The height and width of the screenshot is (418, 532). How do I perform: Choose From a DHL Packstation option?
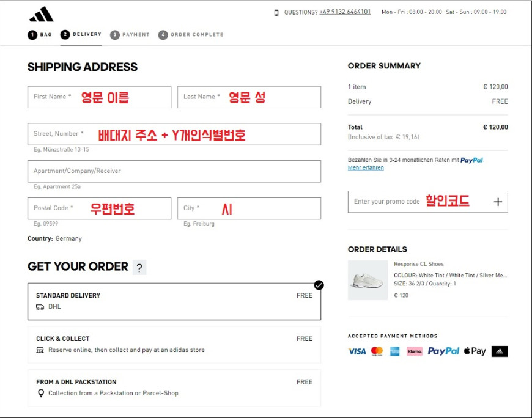coord(174,388)
